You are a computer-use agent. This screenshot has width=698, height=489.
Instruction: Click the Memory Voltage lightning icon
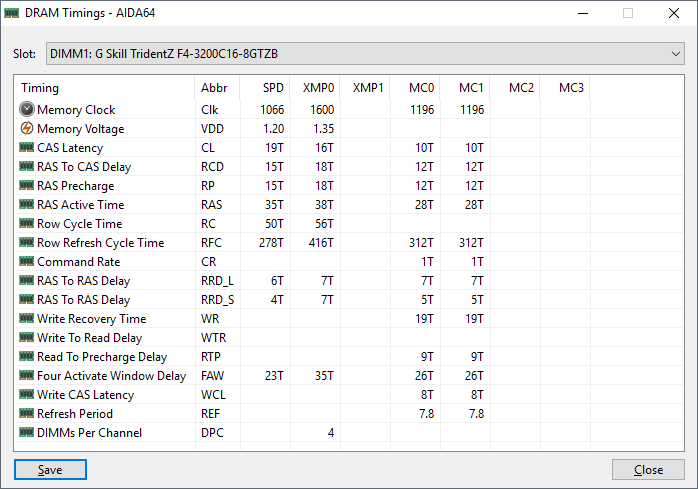click(x=27, y=129)
